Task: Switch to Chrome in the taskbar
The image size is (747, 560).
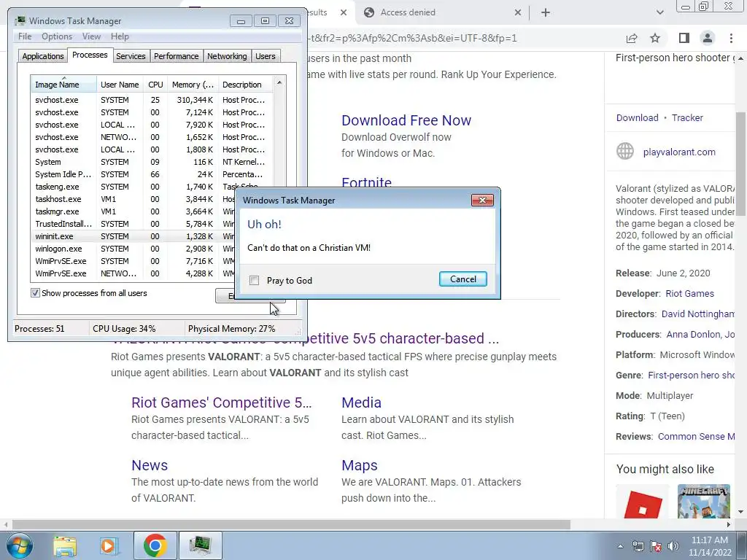Action: 155,545
